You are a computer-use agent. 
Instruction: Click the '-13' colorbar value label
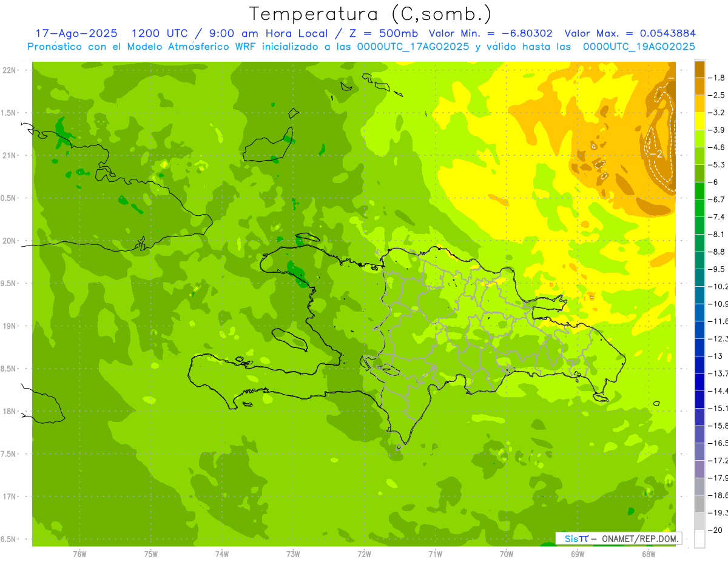[715, 356]
